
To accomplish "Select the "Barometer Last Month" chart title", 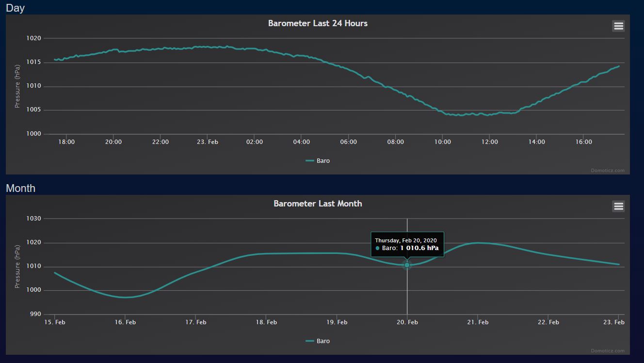I will [318, 204].
